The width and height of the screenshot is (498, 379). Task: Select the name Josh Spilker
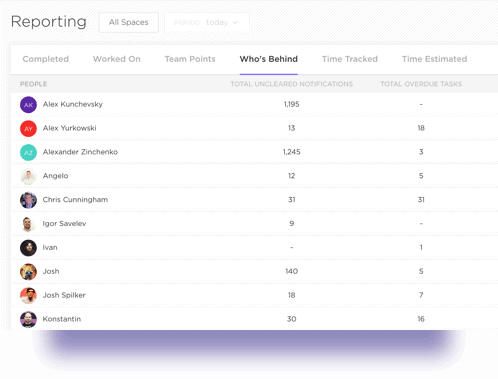pyautogui.click(x=64, y=295)
